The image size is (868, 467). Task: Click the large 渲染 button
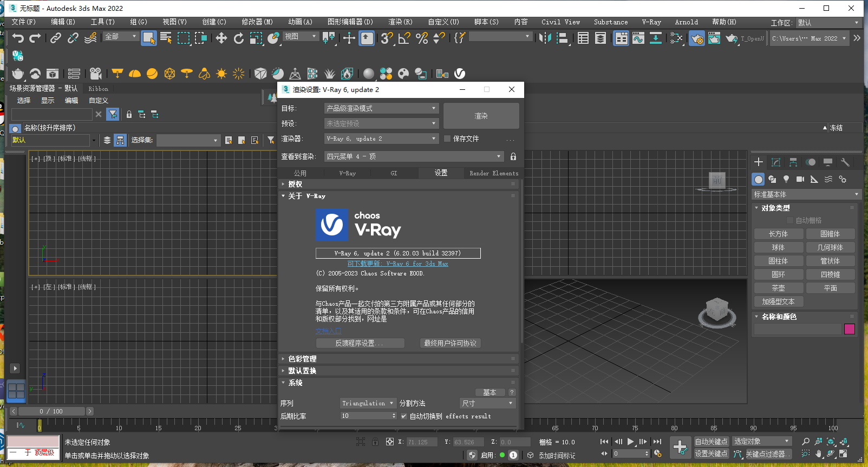481,116
